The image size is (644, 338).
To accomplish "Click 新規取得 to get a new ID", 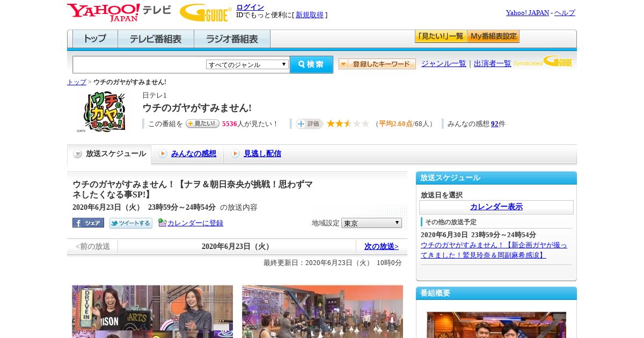I will point(310,15).
